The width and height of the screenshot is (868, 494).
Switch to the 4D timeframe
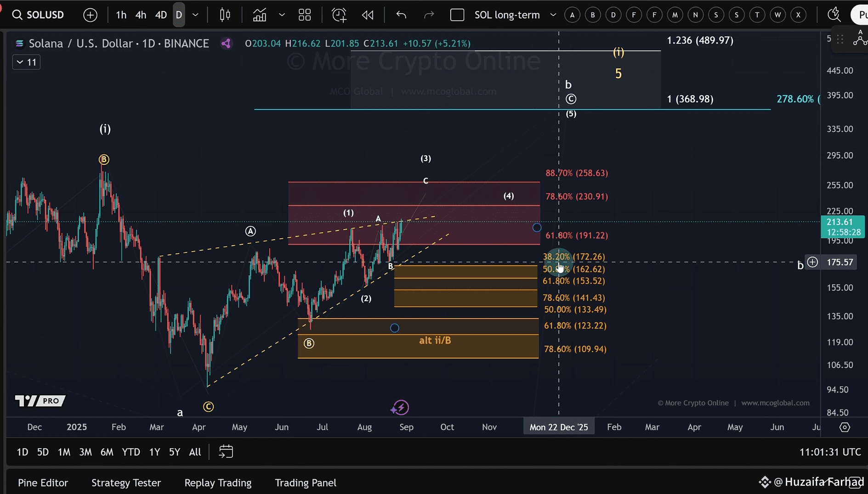[160, 15]
